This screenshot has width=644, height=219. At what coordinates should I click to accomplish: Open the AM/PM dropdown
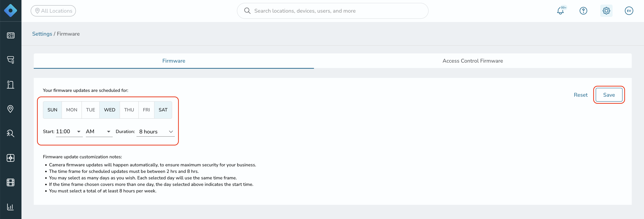99,132
